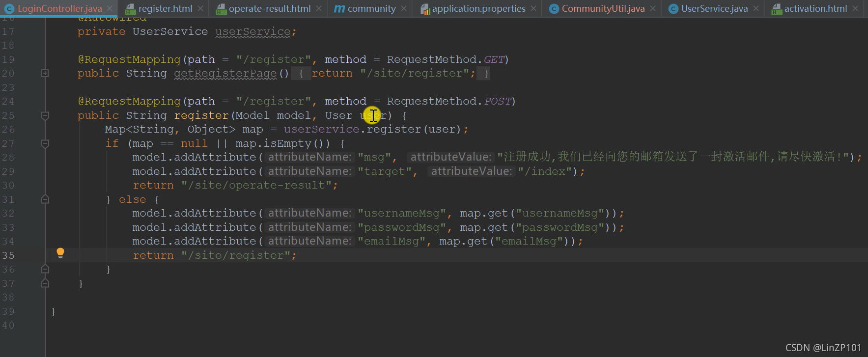
Task: Switch to the community Maven tab
Action: click(x=371, y=8)
